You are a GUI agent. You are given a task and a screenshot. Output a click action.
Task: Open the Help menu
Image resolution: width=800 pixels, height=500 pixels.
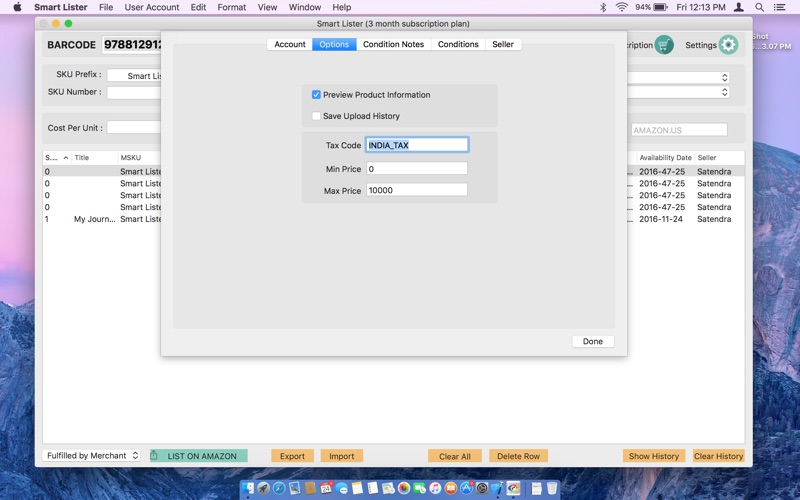[341, 7]
